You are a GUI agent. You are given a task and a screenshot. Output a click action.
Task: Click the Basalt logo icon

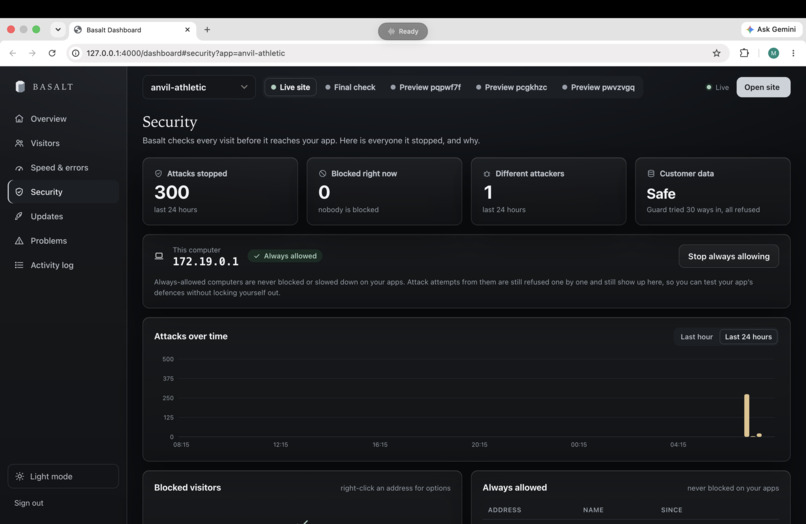(20, 86)
